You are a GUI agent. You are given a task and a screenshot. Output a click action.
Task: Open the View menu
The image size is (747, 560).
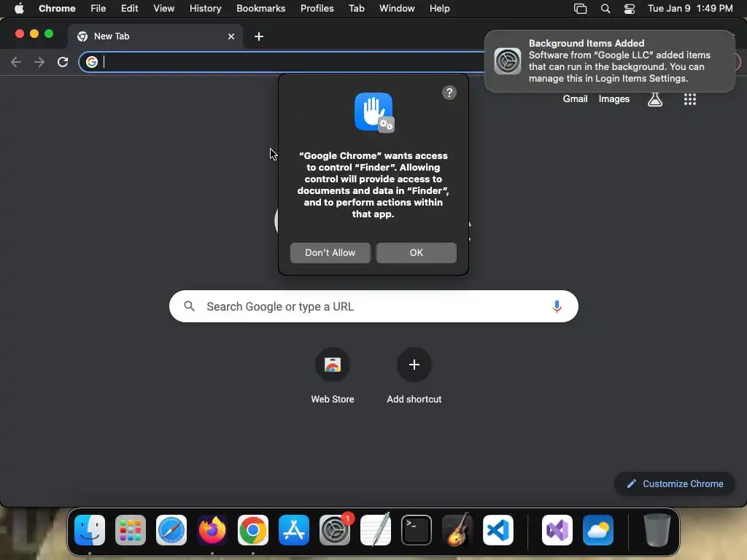(164, 9)
